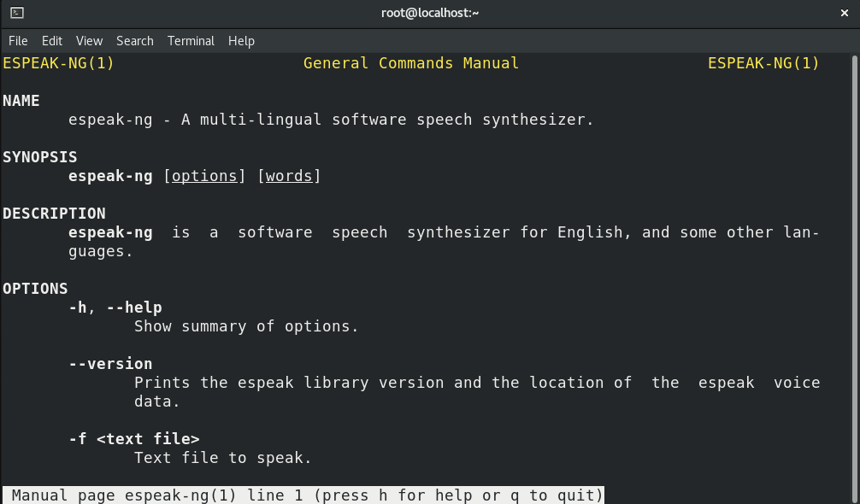Image resolution: width=860 pixels, height=504 pixels.
Task: Click the bold espeak-ng text under NAME
Action: point(110,120)
